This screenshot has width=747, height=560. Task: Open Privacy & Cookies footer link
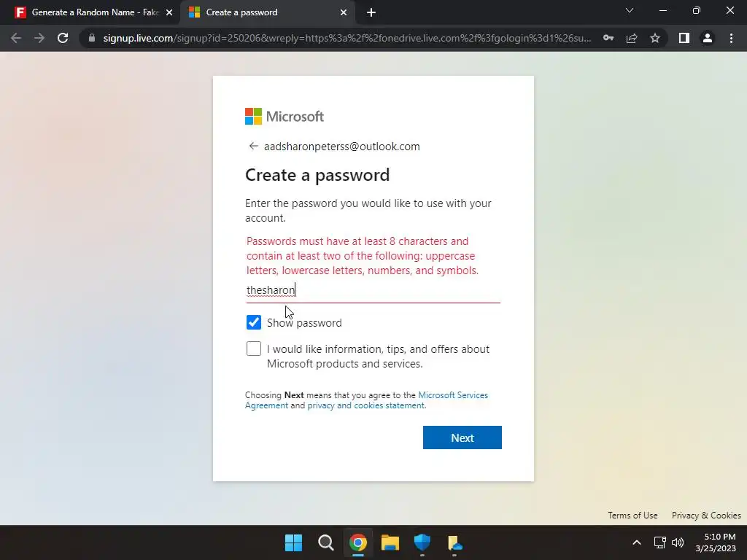click(706, 516)
